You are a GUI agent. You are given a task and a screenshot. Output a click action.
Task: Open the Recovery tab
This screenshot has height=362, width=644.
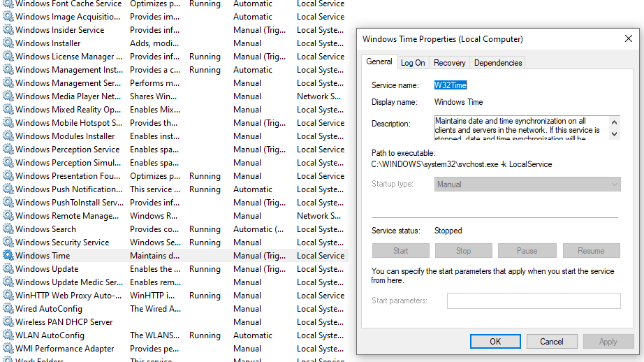click(449, 63)
